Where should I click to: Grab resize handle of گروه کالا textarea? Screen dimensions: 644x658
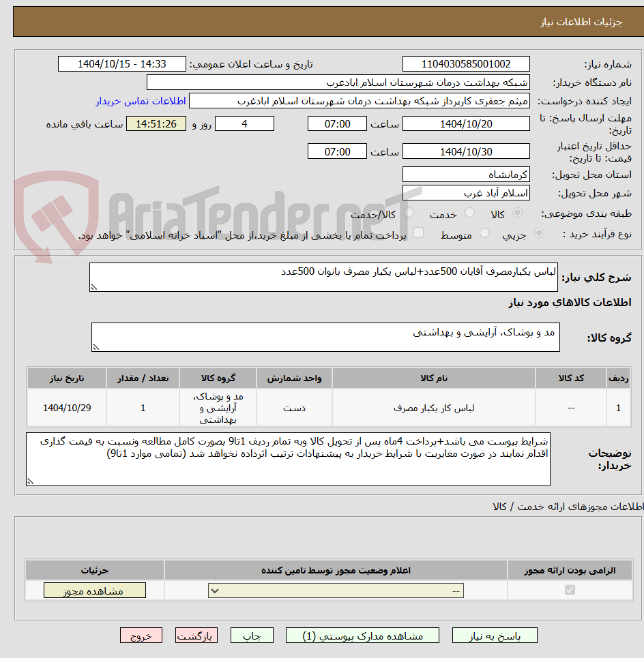[x=96, y=348]
